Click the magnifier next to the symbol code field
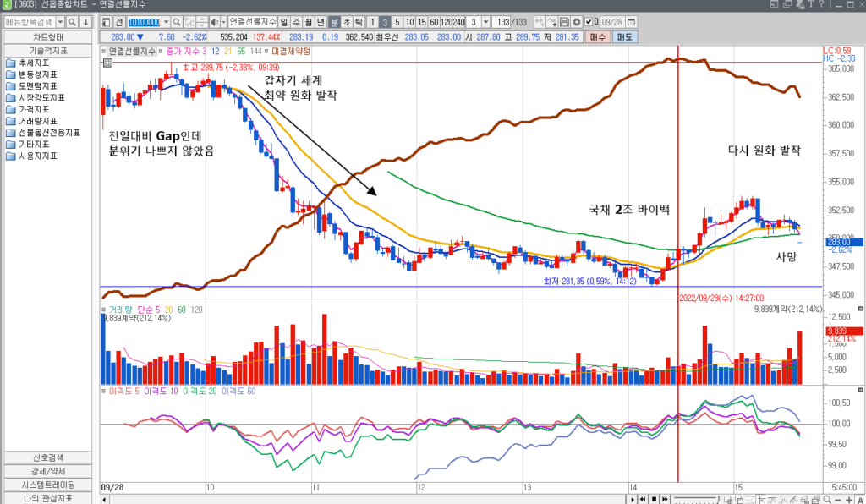866x504 pixels. [178, 21]
